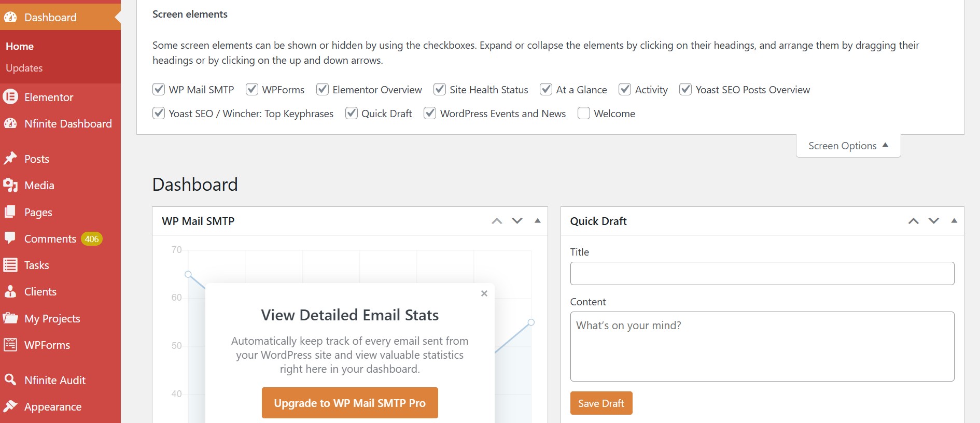The image size is (980, 423).
Task: Toggle the WP Mail SMTP widget panel
Action: point(538,221)
